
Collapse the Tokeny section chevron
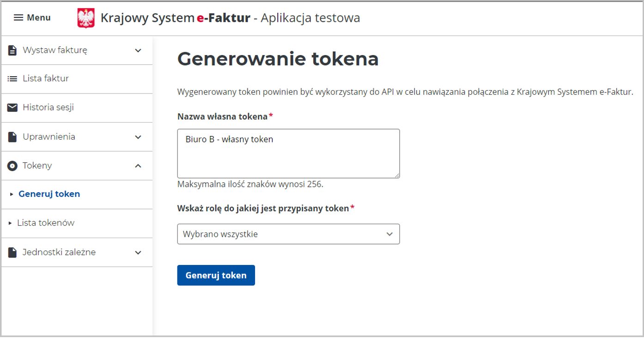(x=138, y=166)
